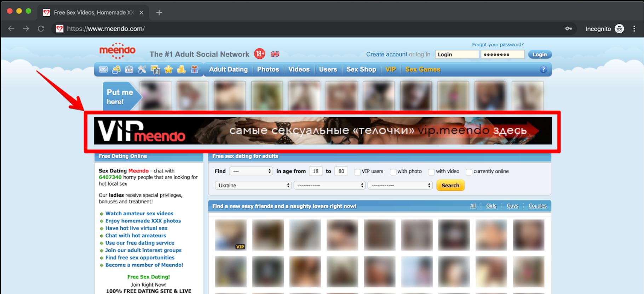This screenshot has height=294, width=644.
Task: Open the blue help question mark icon
Action: pyautogui.click(x=544, y=69)
